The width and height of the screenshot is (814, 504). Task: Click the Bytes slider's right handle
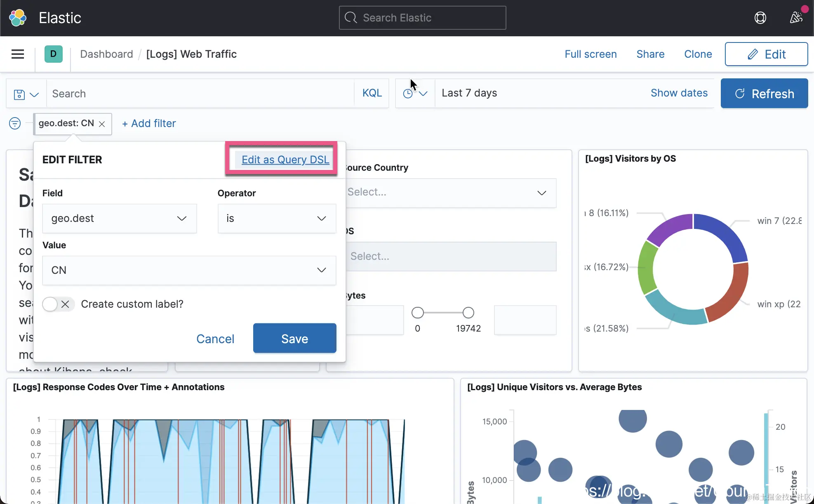pos(468,313)
